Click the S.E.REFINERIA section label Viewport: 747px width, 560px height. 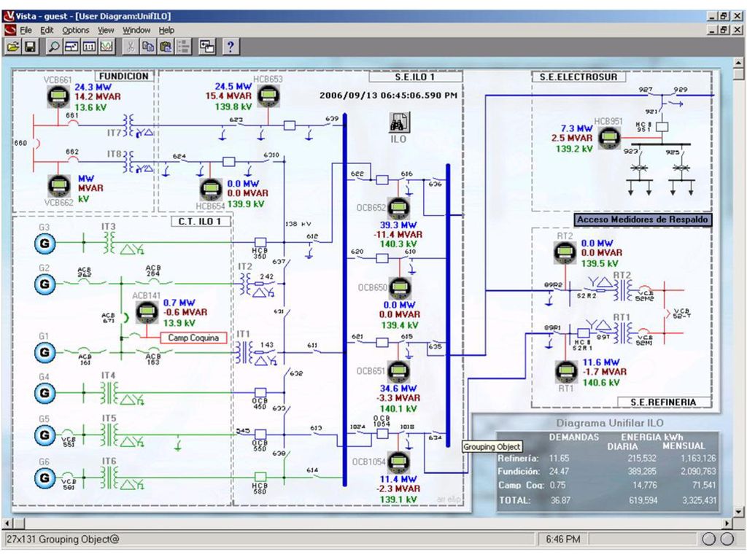pos(664,402)
